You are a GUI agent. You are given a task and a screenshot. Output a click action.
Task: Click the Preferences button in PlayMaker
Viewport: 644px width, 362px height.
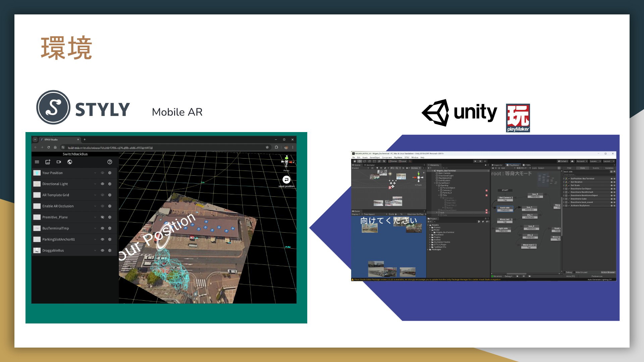[597, 276]
